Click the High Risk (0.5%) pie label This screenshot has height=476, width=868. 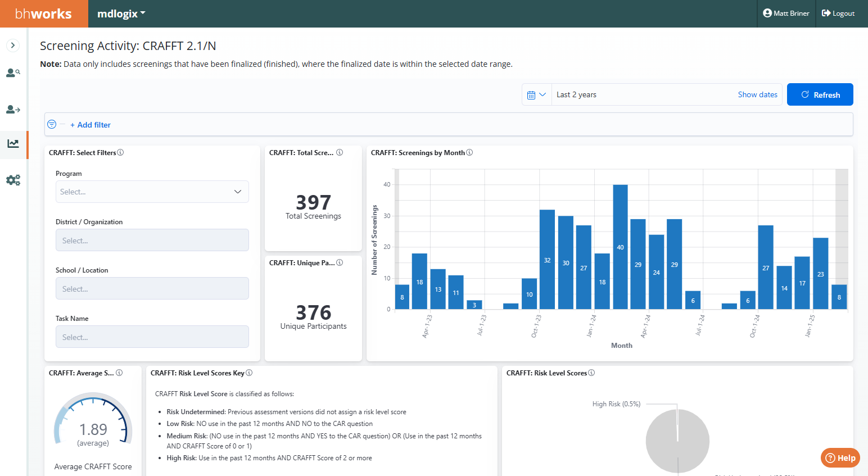616,404
